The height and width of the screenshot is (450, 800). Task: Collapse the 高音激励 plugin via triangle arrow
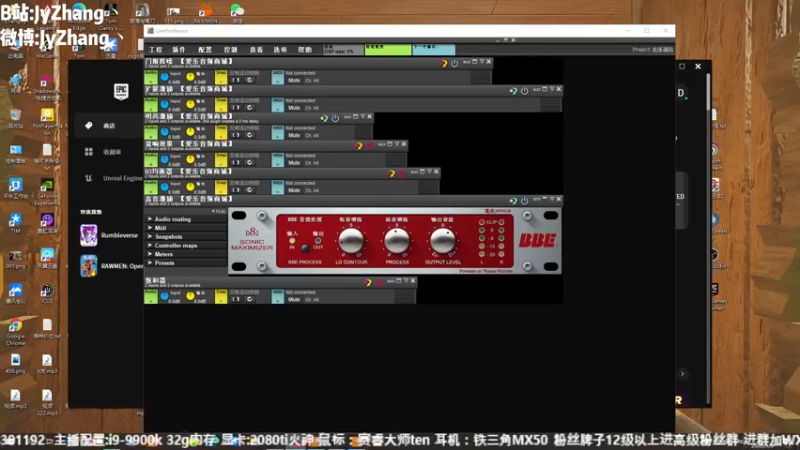click(x=552, y=199)
